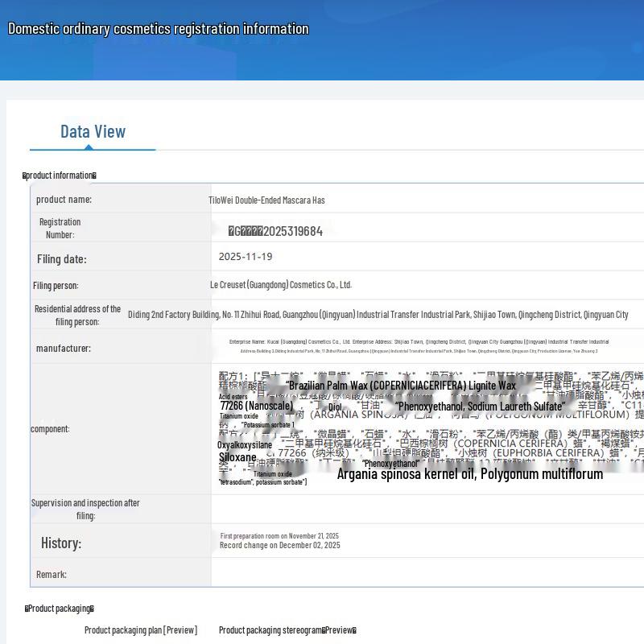Click the 'Diol' ingredient text

[335, 407]
